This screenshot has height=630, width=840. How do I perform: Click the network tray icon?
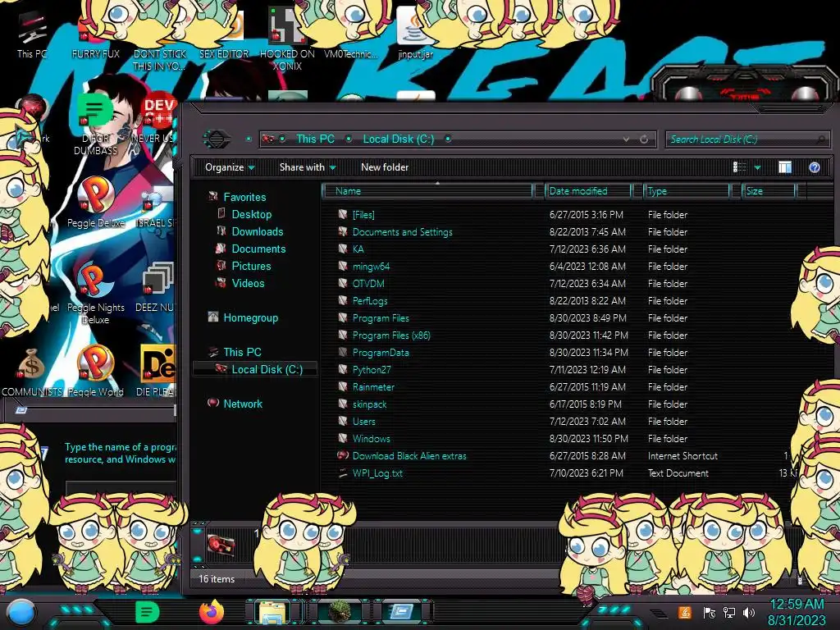point(729,612)
